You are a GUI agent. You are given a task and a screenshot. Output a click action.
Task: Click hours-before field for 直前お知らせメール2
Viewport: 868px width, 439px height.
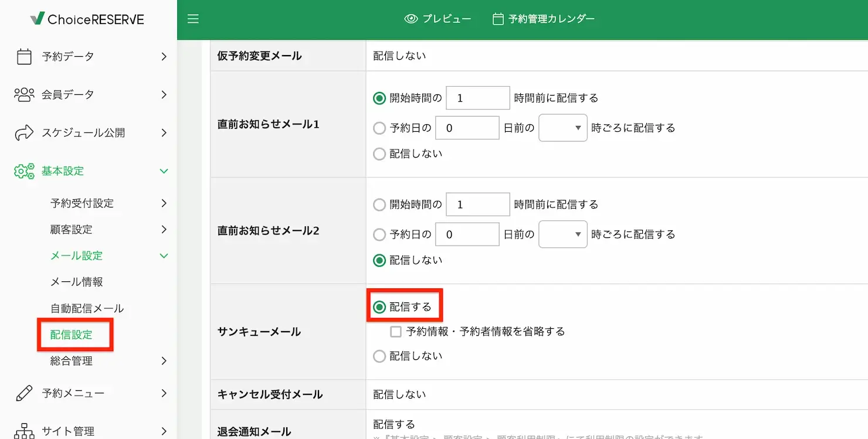coord(478,205)
